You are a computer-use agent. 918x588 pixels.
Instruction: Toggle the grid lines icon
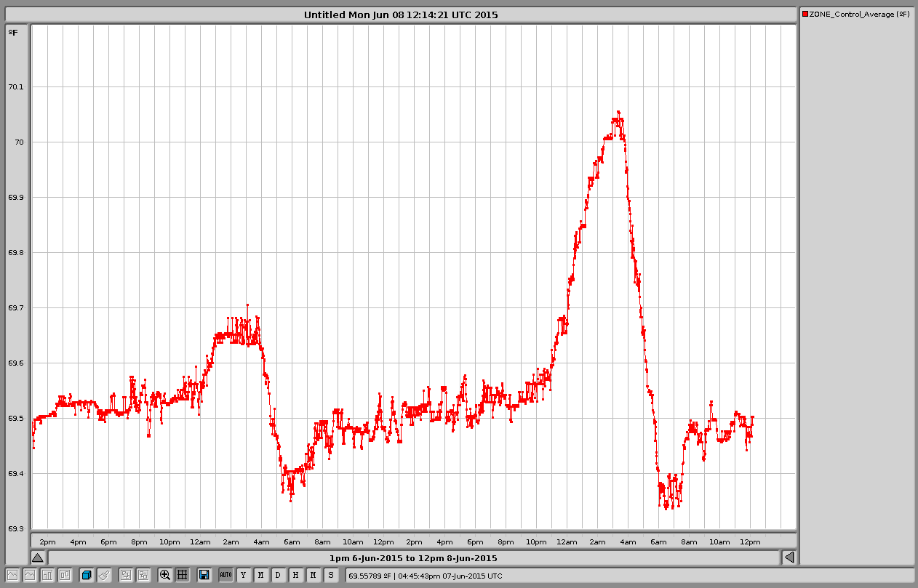tap(183, 575)
